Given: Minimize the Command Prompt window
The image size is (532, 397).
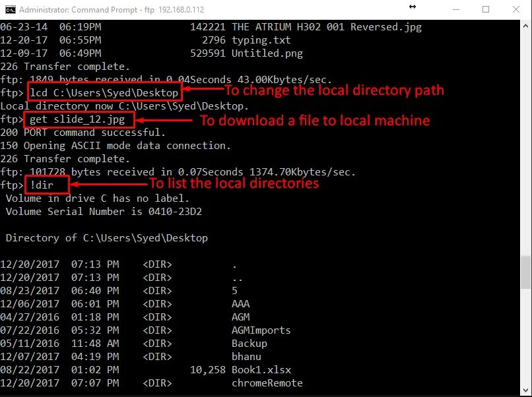Looking at the screenshot, I should click(456, 9).
